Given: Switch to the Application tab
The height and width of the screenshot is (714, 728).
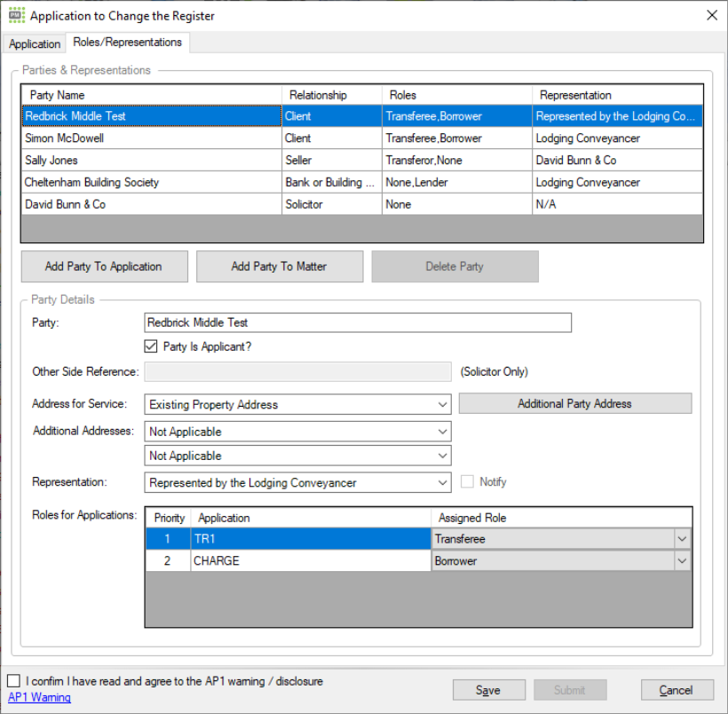Looking at the screenshot, I should (34, 43).
